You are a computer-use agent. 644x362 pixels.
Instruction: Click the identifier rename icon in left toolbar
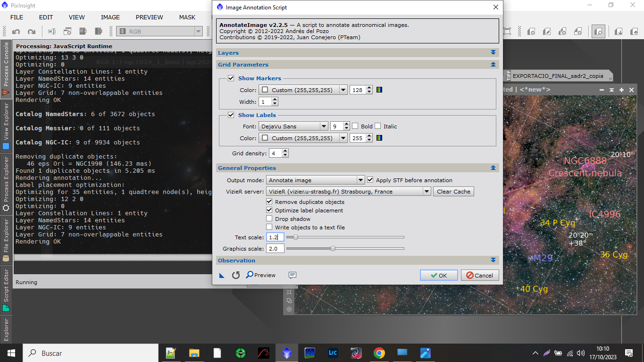point(52,32)
